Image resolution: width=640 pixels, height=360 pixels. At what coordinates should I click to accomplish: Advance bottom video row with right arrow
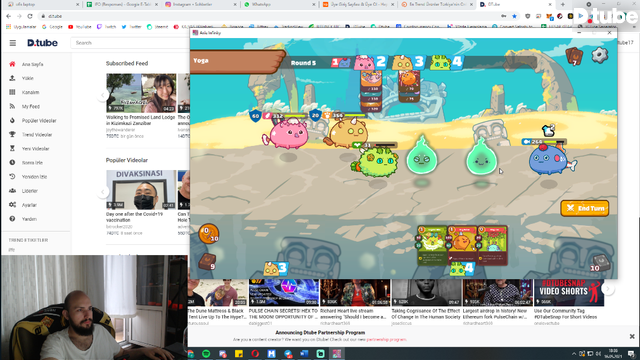[x=608, y=289]
